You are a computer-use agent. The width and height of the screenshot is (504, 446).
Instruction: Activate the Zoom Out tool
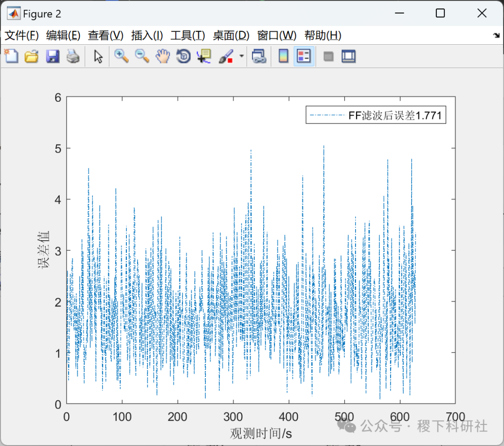click(142, 56)
